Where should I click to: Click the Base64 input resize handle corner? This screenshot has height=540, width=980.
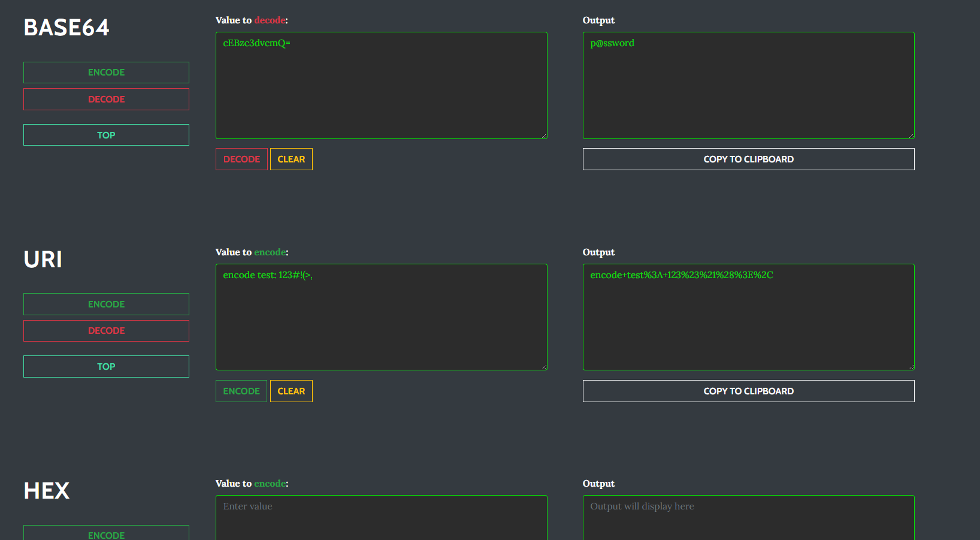pos(544,135)
